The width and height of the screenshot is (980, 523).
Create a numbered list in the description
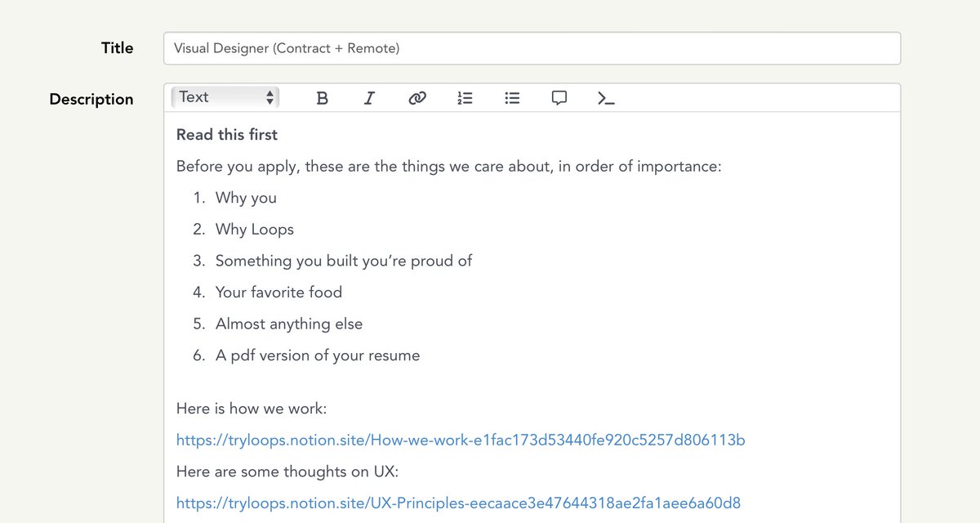tap(465, 98)
